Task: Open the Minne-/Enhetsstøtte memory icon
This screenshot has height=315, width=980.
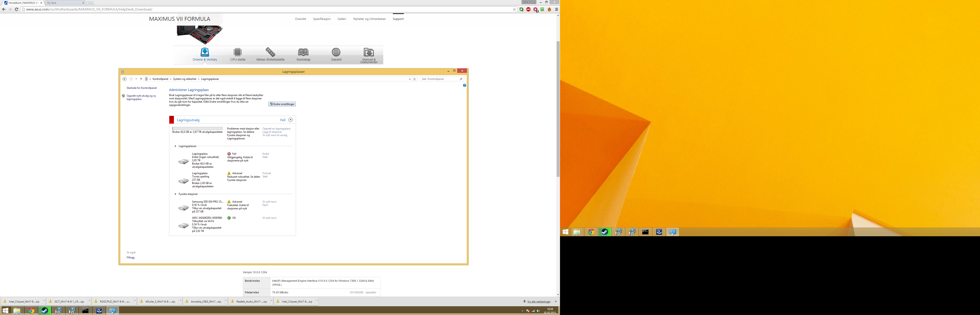Action: pos(271,52)
